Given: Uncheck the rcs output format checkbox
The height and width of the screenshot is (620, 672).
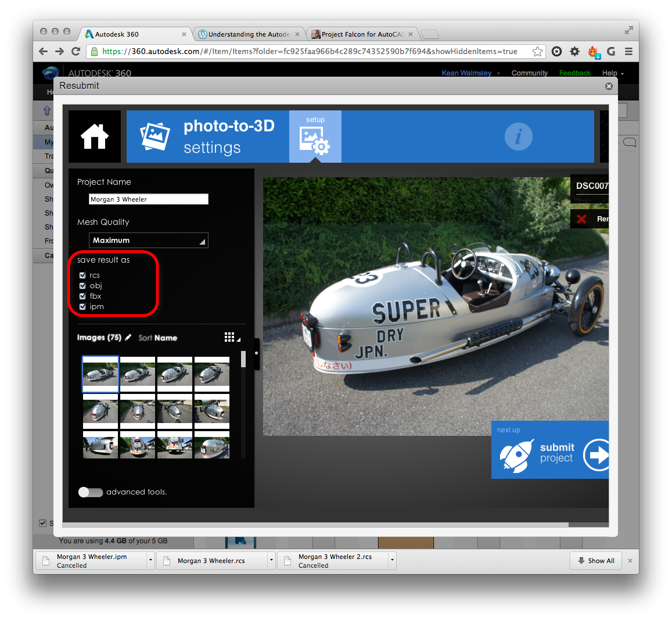Looking at the screenshot, I should click(82, 275).
